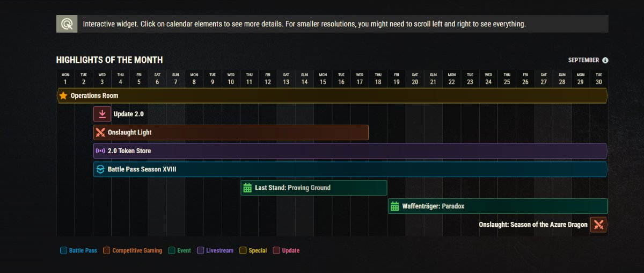Select the Thu 11 day header
This screenshot has width=644, height=273.
[249, 78]
